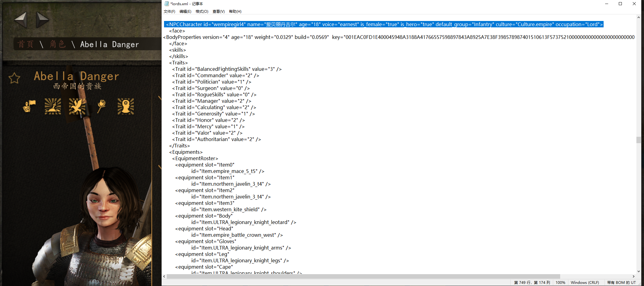Click the Abella Danger breadcrumb entry
Viewport: 644px width, 286px height.
[x=109, y=44]
